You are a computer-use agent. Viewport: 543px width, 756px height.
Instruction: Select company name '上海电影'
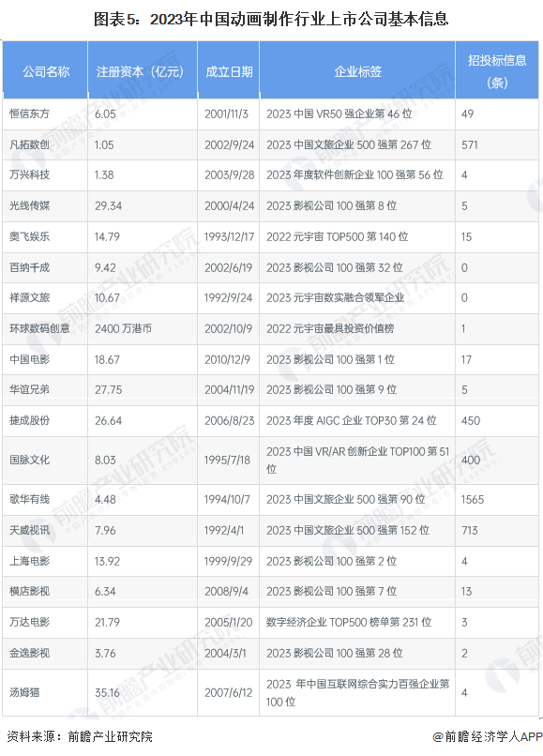click(29, 561)
